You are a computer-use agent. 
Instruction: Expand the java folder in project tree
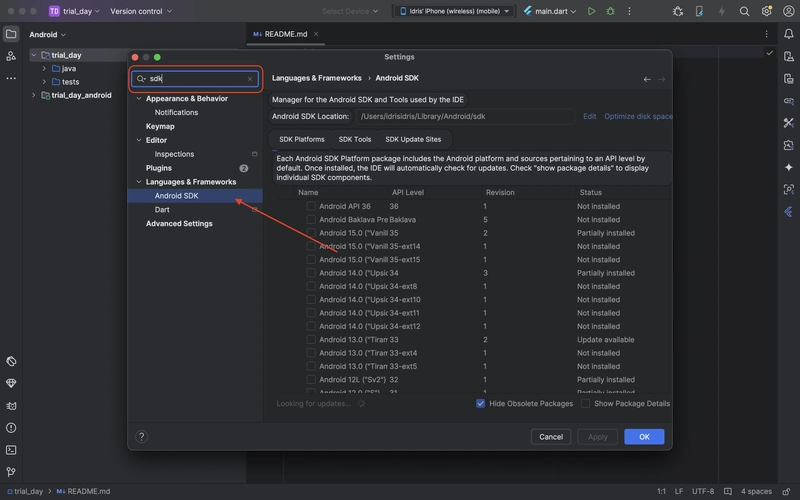point(44,68)
